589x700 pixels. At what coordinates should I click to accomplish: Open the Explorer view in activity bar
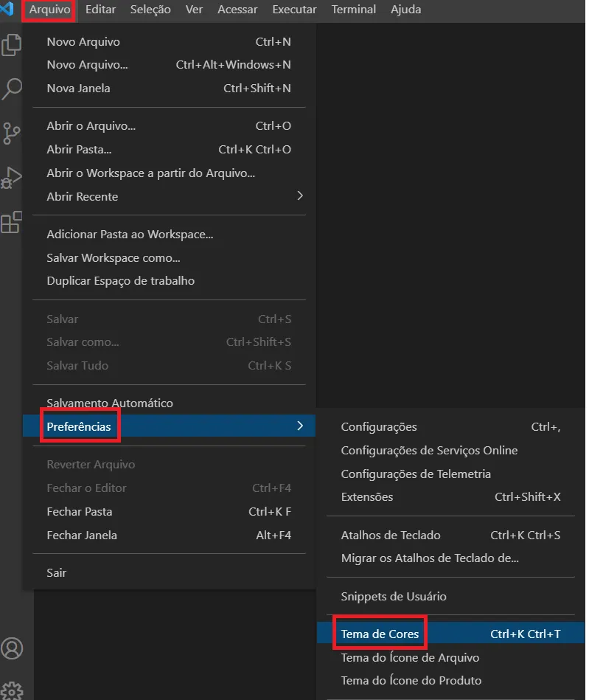12,45
